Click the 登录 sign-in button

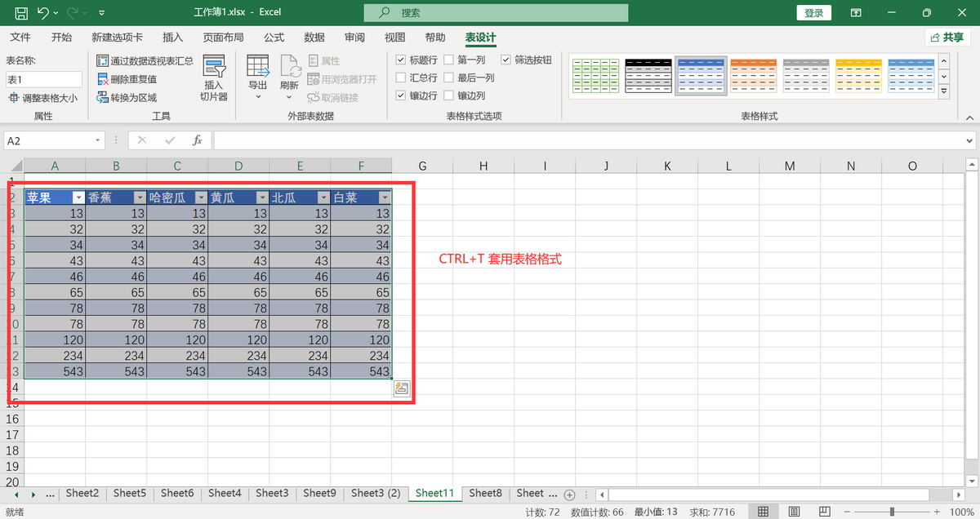pos(813,13)
